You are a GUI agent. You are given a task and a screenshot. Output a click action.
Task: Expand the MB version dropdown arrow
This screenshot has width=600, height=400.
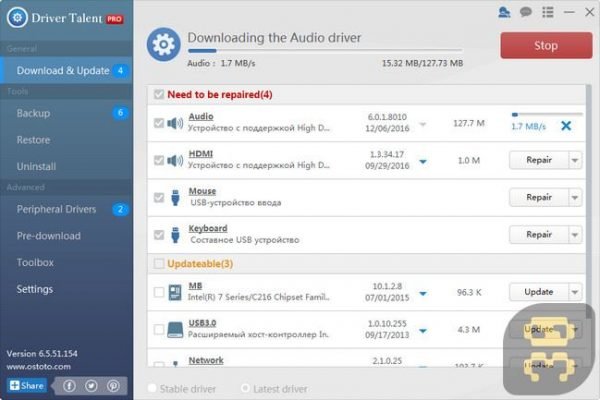(423, 294)
